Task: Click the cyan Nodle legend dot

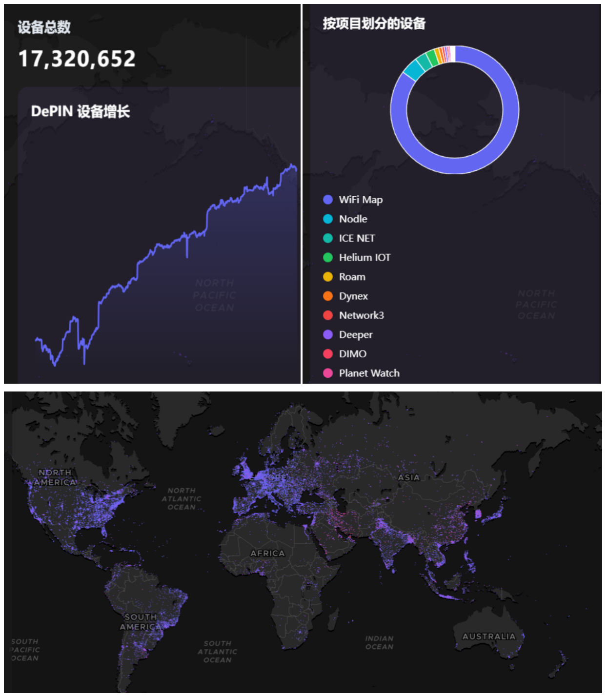Action: click(x=328, y=219)
